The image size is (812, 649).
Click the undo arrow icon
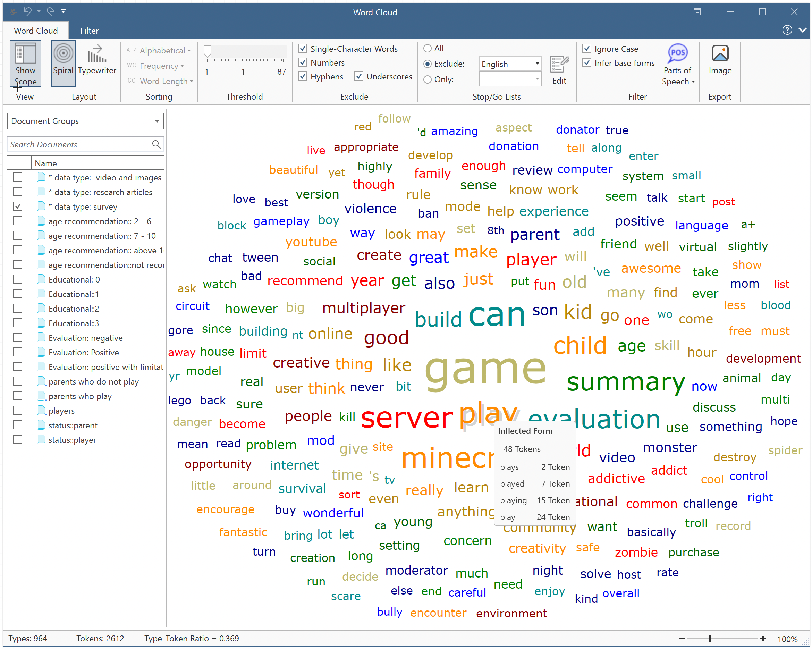coord(27,11)
